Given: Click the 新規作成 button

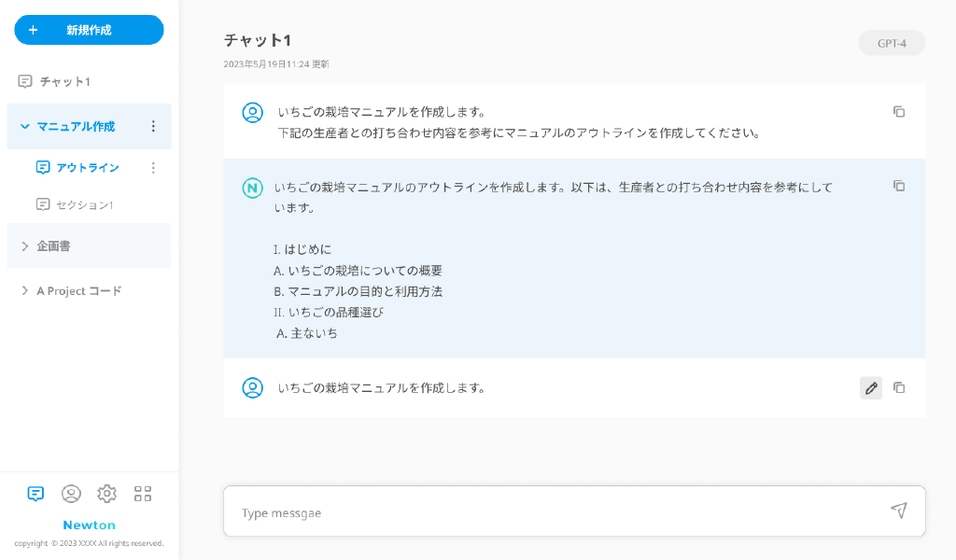Looking at the screenshot, I should pos(89,30).
